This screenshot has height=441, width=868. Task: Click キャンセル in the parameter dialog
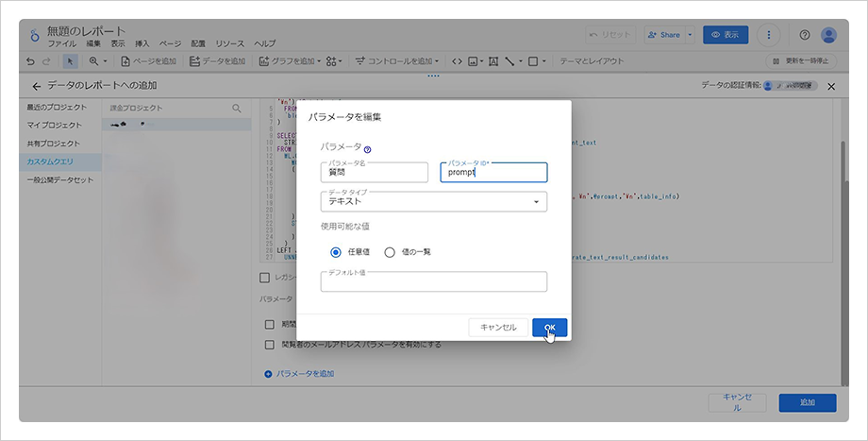click(498, 328)
